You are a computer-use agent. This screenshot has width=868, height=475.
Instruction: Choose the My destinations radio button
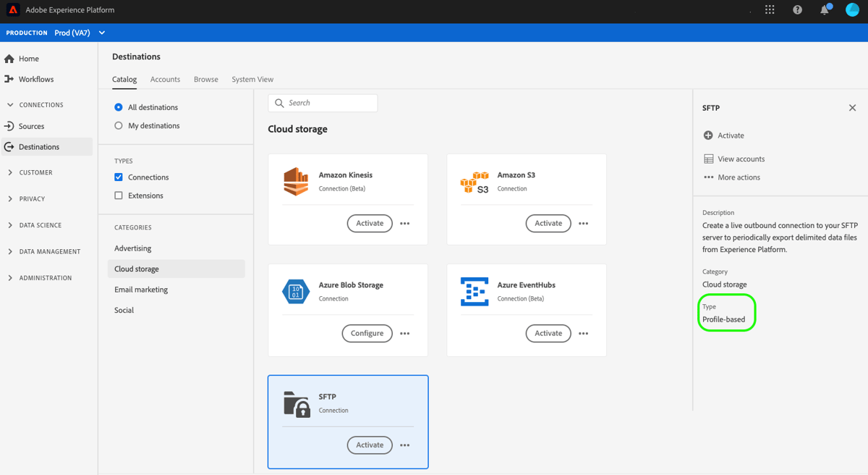click(x=118, y=125)
